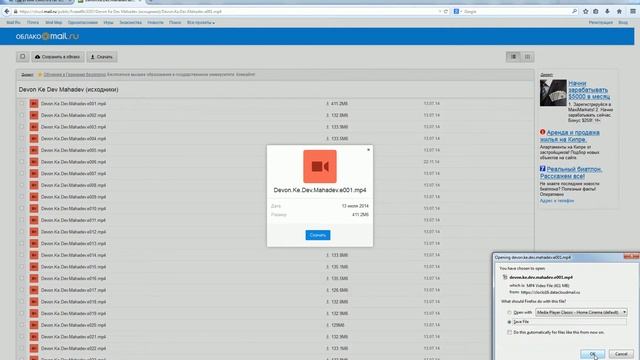The height and width of the screenshot is (360, 640).
Task: Click the Firefox home icon
Action: pyautogui.click(x=619, y=11)
